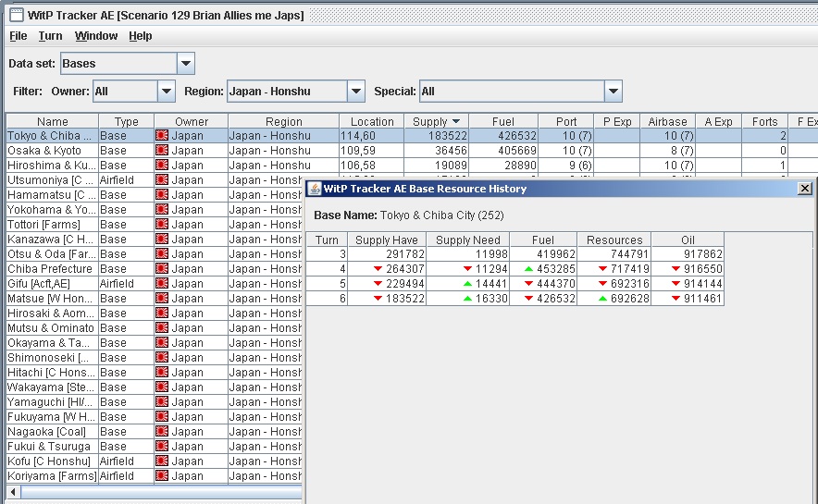The height and width of the screenshot is (504, 818).
Task: Click Japan flag icon in Gifu [Acft,AE] row
Action: click(x=162, y=284)
